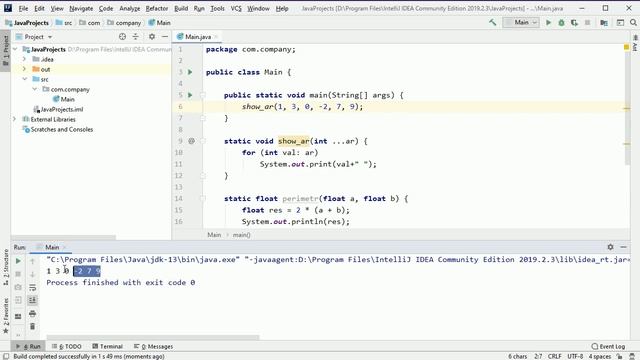Run Main with Coverage icon
Screen dimensions: 640x360
[575, 22]
